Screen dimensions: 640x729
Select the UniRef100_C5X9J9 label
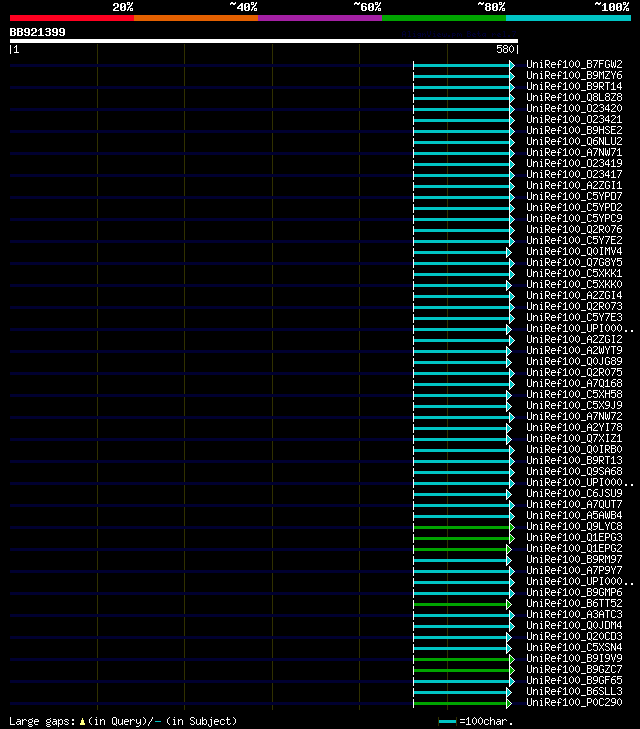click(574, 405)
